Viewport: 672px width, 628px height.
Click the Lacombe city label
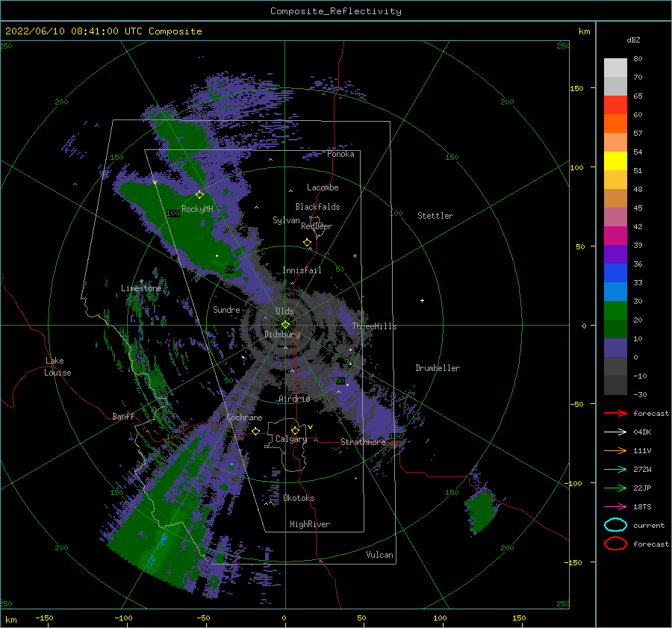click(323, 187)
